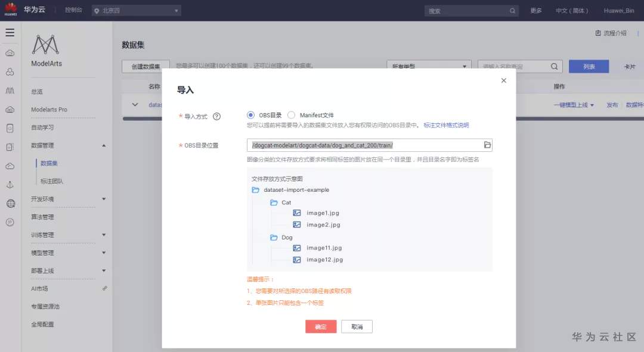This screenshot has width=644, height=352.
Task: Open the hamburger menu icon
Action: click(x=10, y=32)
